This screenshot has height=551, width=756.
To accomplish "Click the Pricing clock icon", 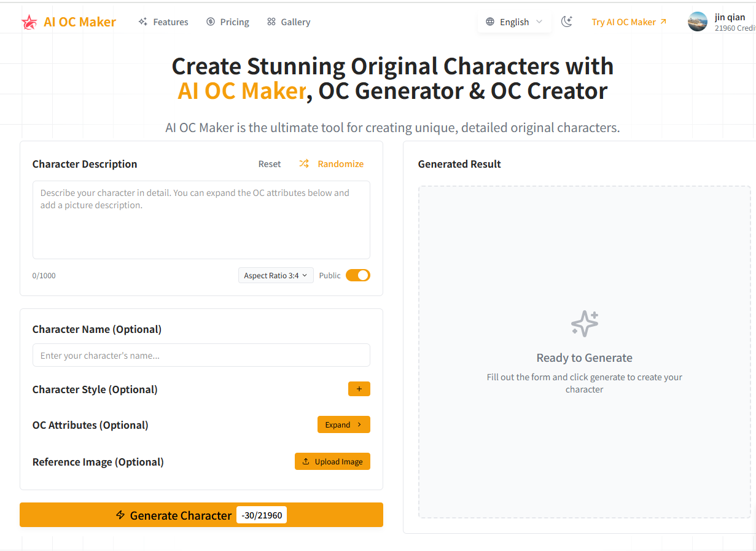I will [x=209, y=21].
